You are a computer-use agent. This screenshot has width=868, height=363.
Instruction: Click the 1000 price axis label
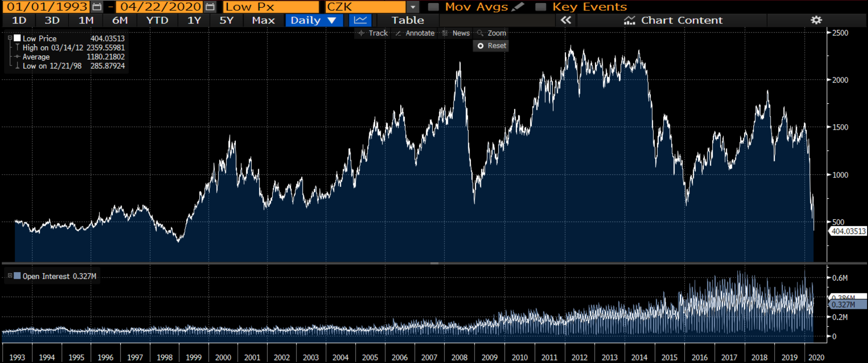point(840,175)
